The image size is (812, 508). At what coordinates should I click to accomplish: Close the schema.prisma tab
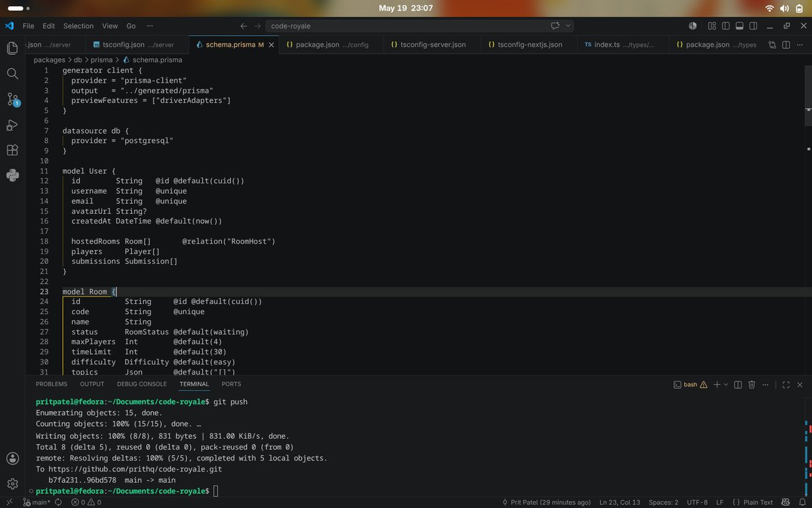tap(271, 45)
